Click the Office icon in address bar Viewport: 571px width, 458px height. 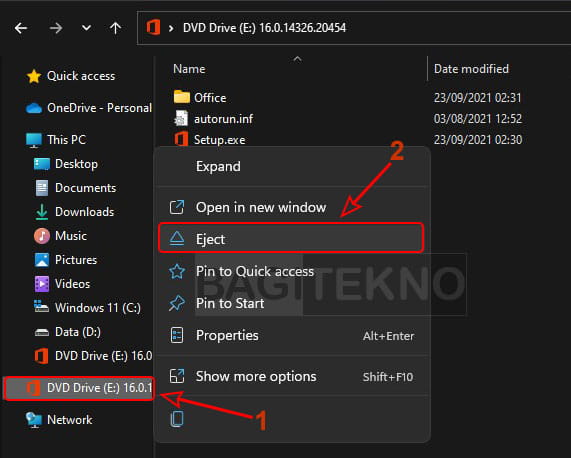[153, 28]
